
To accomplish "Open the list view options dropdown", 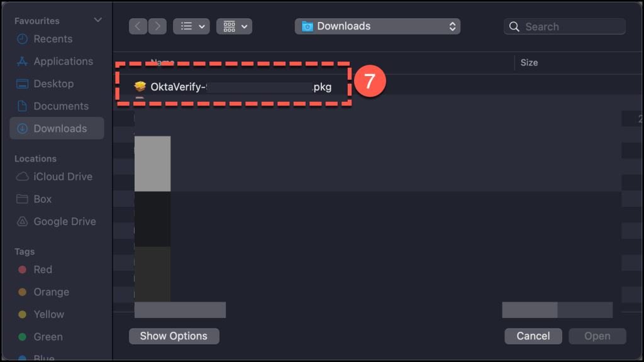I will point(191,26).
